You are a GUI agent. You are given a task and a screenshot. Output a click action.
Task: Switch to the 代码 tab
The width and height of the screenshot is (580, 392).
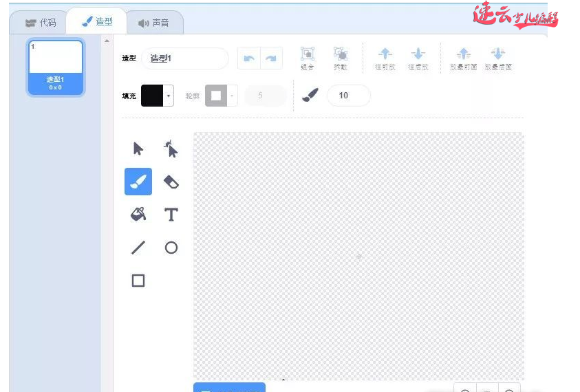40,23
